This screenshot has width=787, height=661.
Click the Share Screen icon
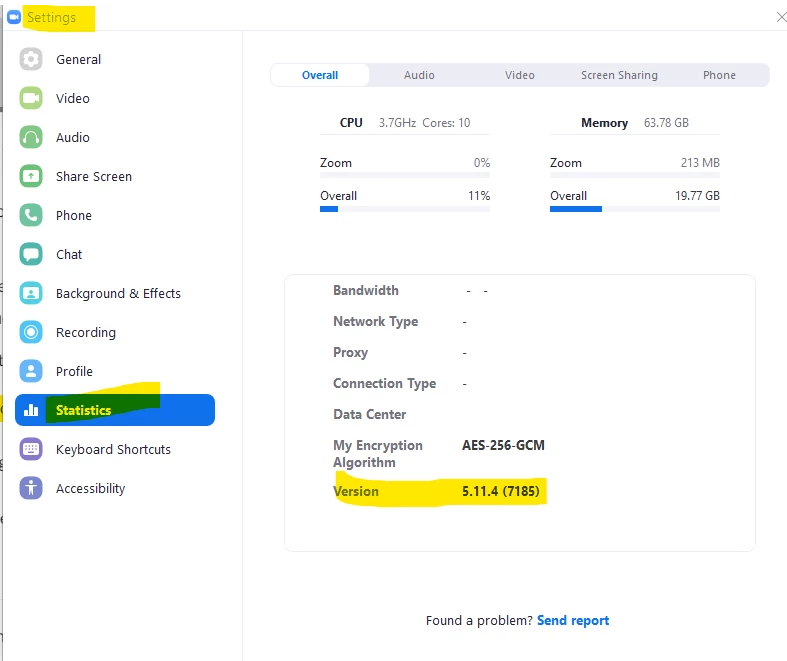pyautogui.click(x=31, y=176)
